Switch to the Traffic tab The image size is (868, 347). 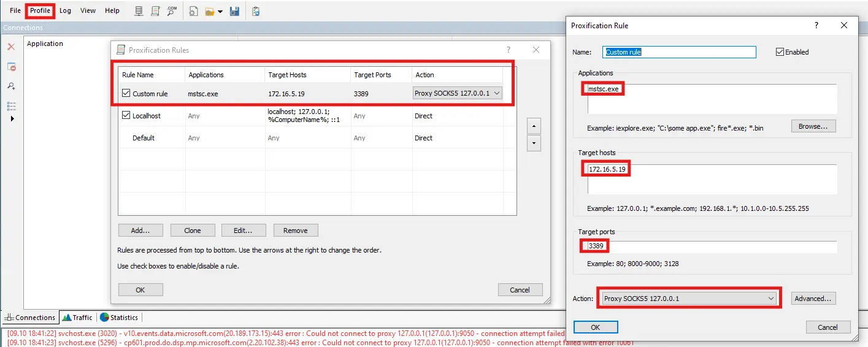[x=77, y=318]
